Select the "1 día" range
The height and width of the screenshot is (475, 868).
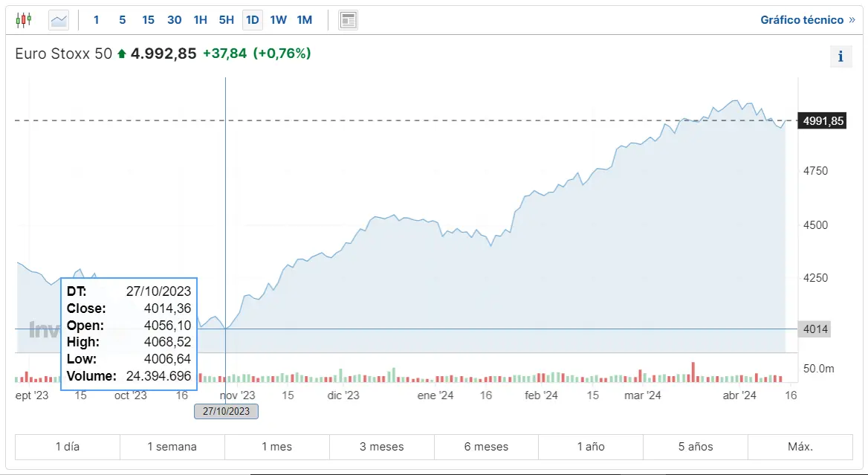point(66,447)
